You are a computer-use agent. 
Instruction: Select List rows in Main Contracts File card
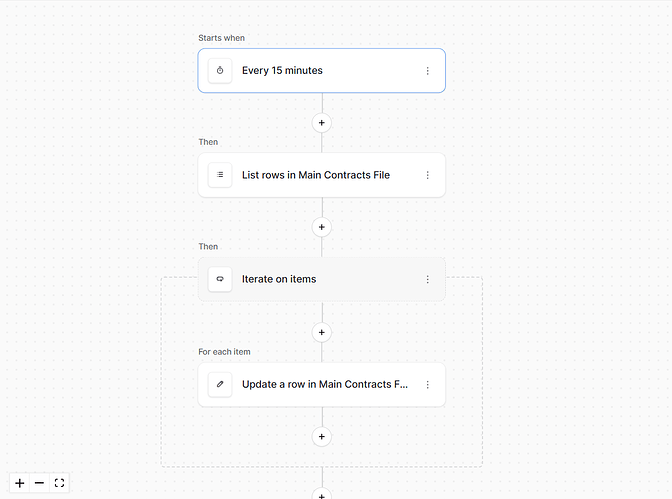pos(321,175)
